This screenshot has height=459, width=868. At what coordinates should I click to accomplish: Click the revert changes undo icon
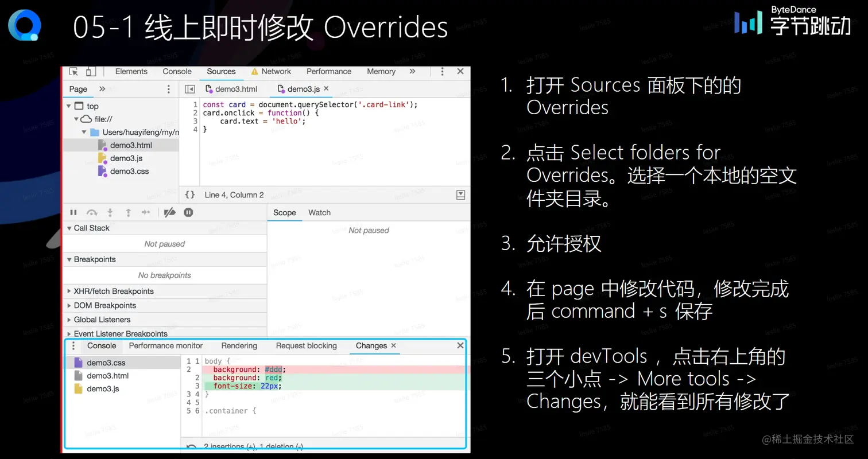pyautogui.click(x=192, y=446)
